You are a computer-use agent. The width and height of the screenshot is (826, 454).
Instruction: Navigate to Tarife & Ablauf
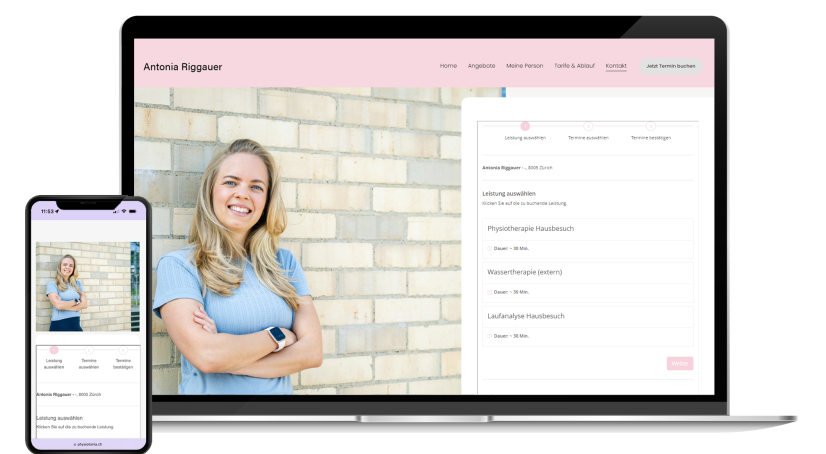574,66
